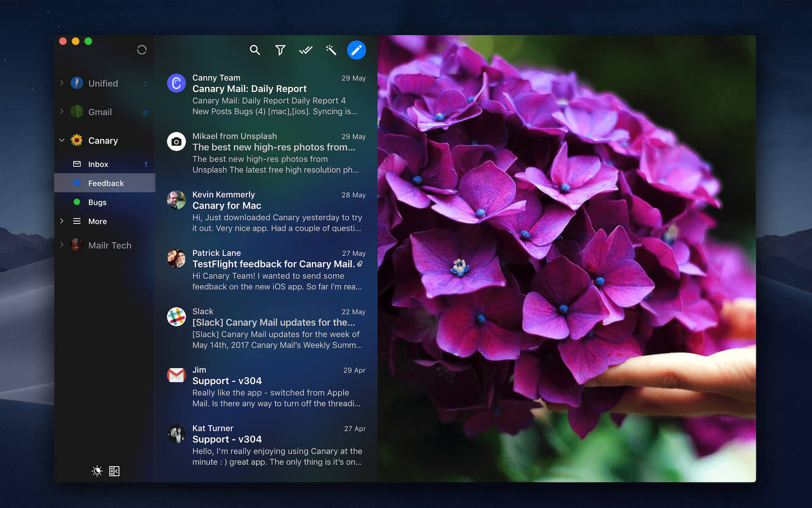Viewport: 812px width, 508px height.
Task: Open the search magnifier tool
Action: (x=255, y=50)
